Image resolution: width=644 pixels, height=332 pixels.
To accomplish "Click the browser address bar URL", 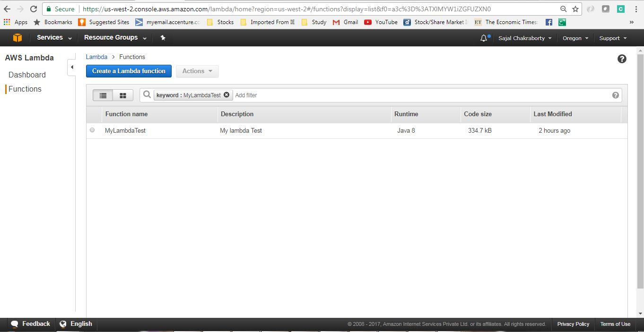I will (287, 9).
